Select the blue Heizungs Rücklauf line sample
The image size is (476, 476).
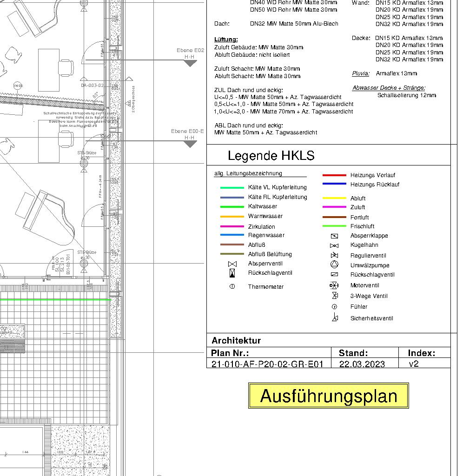coord(334,184)
